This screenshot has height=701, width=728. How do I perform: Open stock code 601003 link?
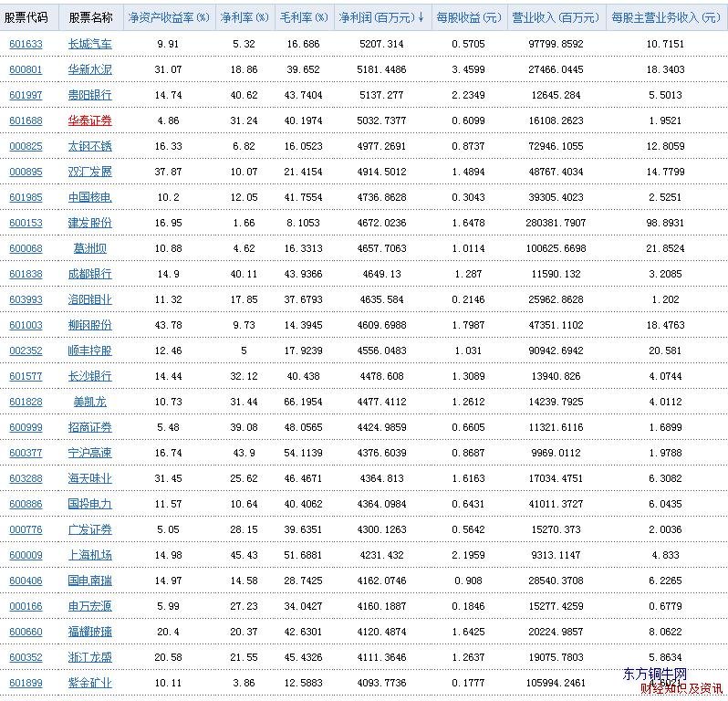pos(26,325)
